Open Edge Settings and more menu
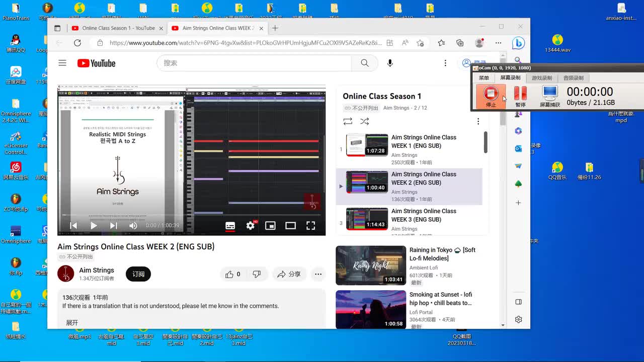The height and width of the screenshot is (362, 644). [x=498, y=43]
